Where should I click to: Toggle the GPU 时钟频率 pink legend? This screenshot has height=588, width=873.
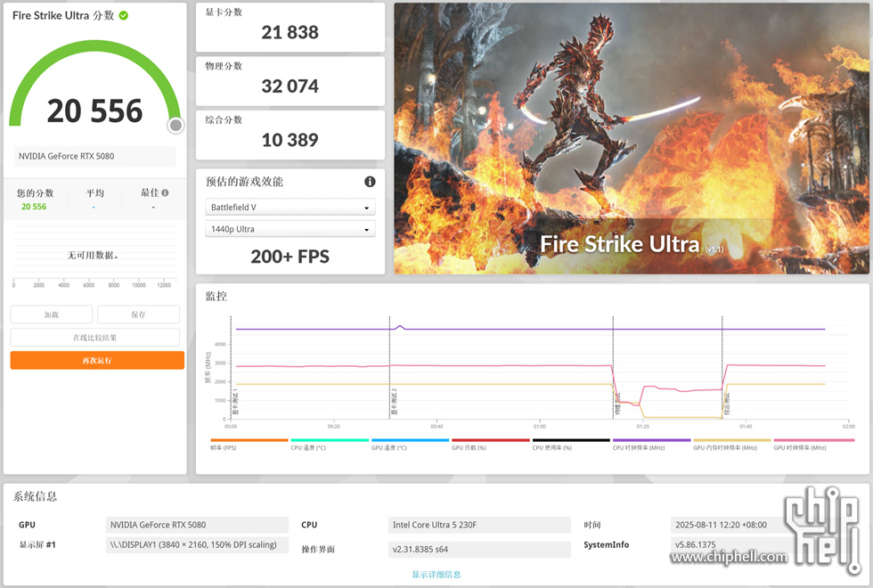click(813, 440)
